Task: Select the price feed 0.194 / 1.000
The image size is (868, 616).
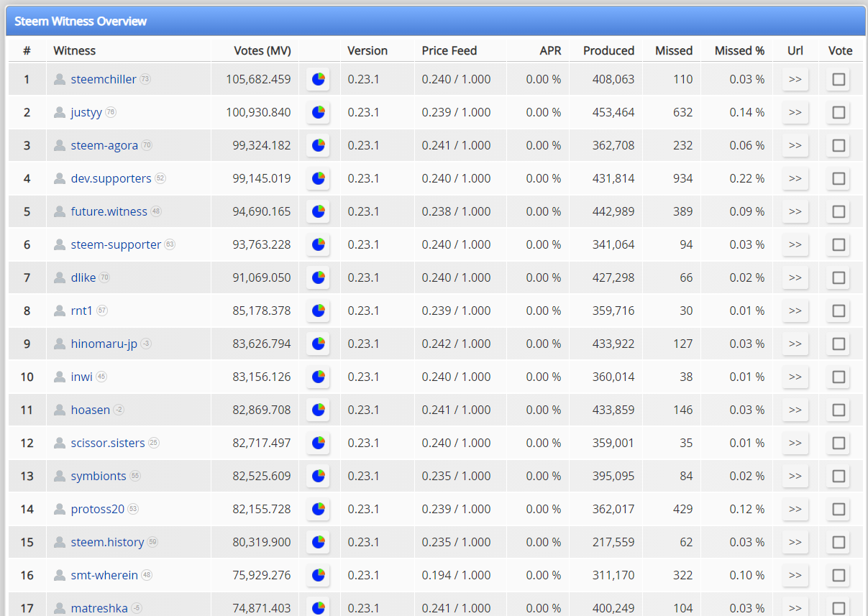Action: pyautogui.click(x=457, y=575)
